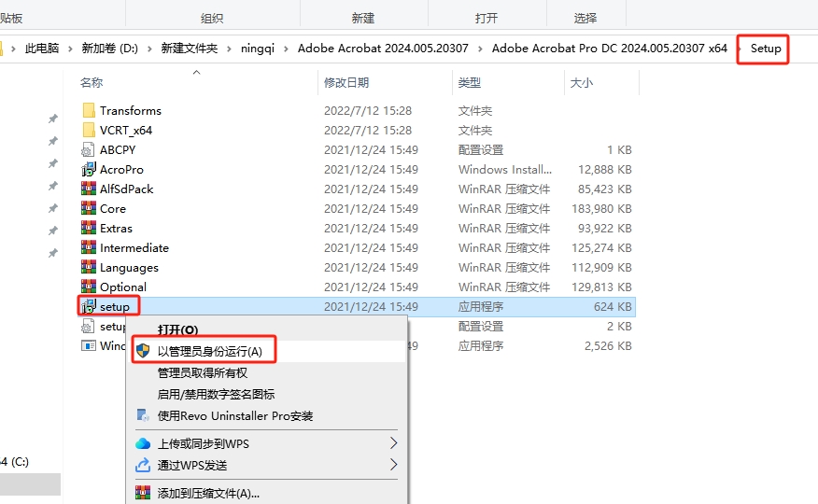Click the sort arrow above 名称 column

click(x=197, y=73)
